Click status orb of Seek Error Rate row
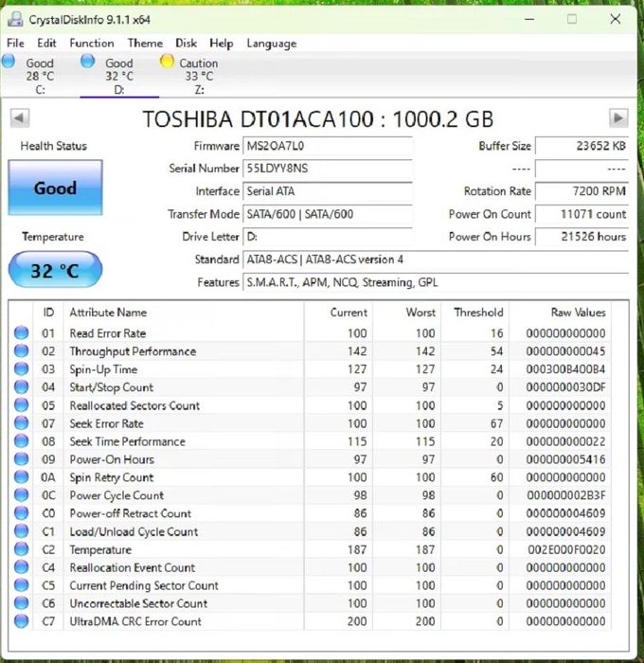Viewport: 644px width, 663px height. point(21,422)
